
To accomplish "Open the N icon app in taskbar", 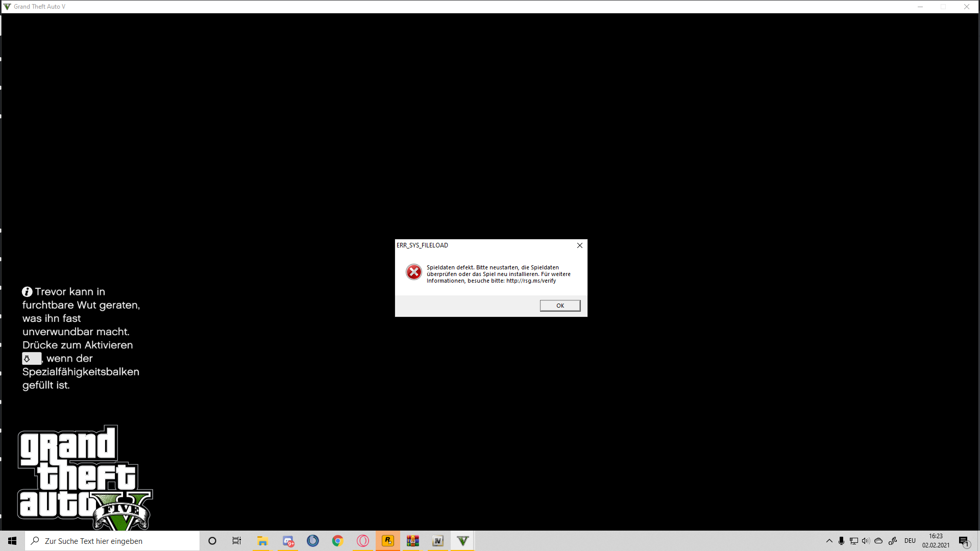I will tap(437, 541).
